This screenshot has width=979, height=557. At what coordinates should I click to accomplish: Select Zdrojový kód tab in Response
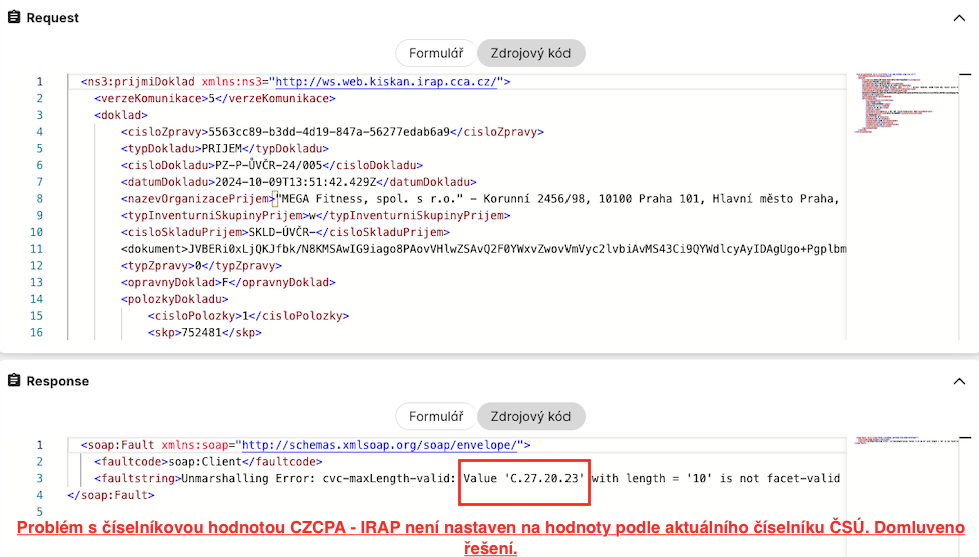coord(530,416)
